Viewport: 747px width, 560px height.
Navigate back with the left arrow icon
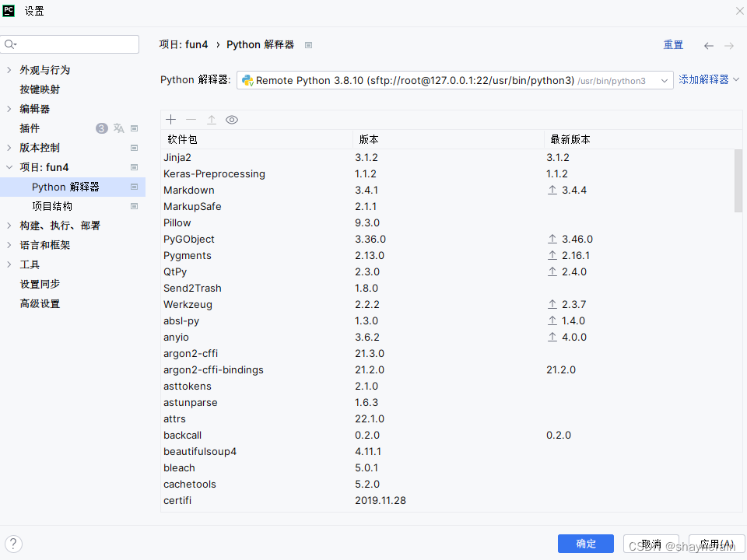pos(709,45)
